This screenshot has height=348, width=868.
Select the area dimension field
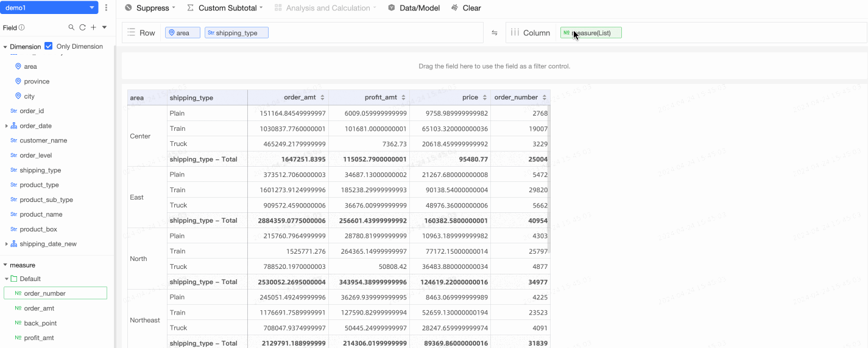coord(30,66)
